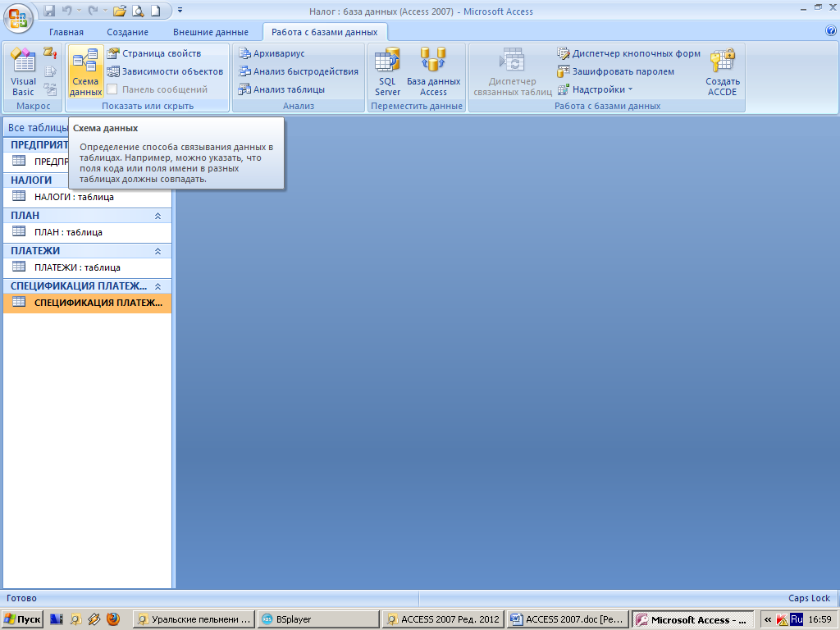Open Диспетчер кнопочных форм
The height and width of the screenshot is (630, 840).
tap(629, 53)
